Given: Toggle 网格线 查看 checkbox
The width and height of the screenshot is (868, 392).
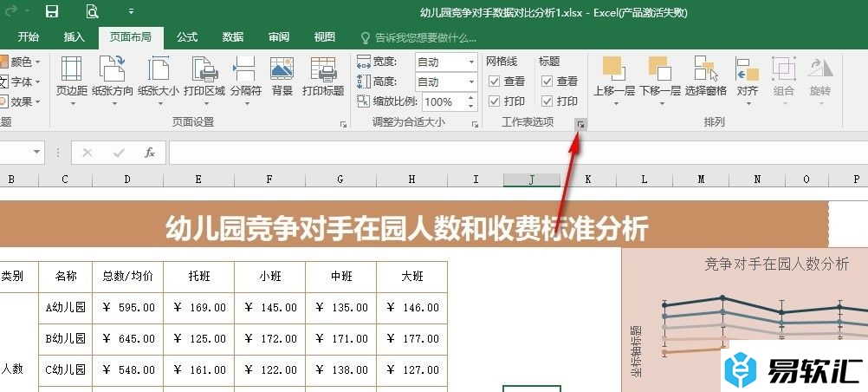Looking at the screenshot, I should point(495,82).
